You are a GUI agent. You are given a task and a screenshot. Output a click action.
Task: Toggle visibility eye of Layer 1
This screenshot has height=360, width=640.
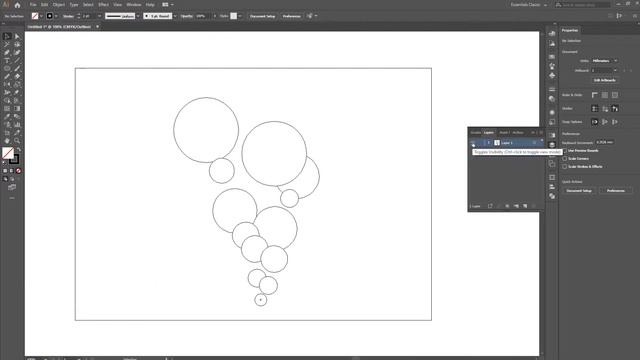(x=473, y=142)
